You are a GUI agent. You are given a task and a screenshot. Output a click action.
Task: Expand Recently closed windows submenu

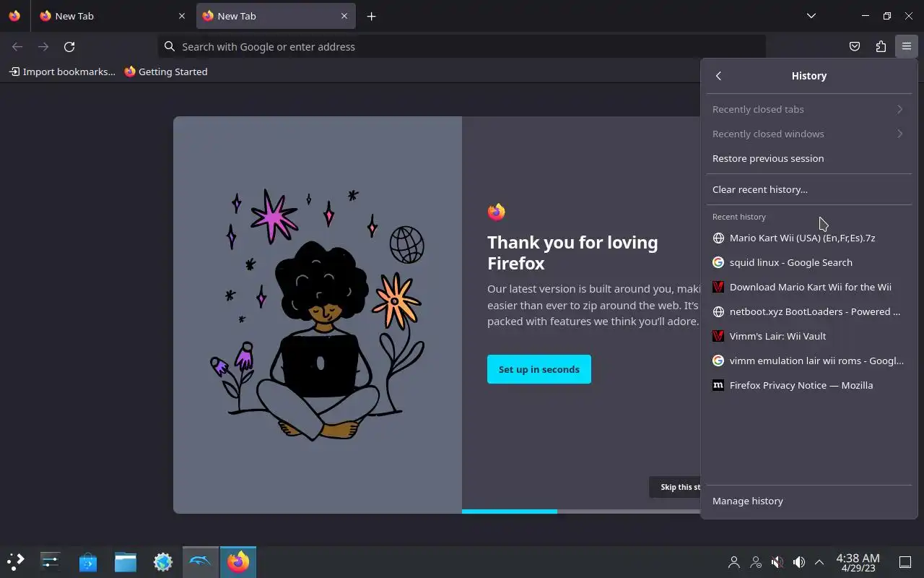click(x=808, y=134)
